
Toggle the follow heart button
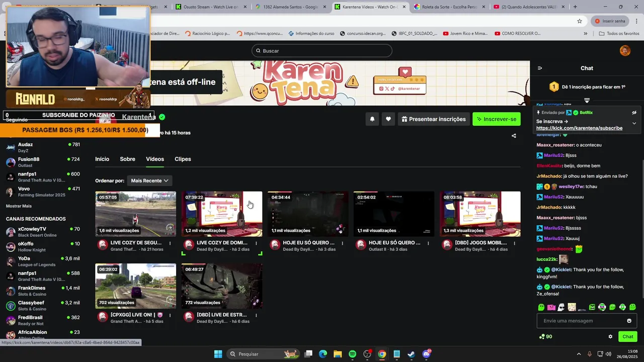coord(388,119)
